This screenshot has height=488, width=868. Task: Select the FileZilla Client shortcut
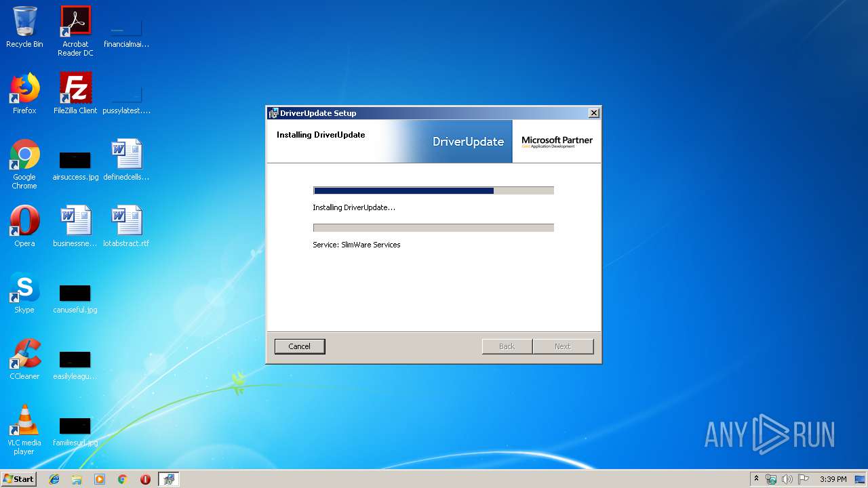[x=75, y=94]
